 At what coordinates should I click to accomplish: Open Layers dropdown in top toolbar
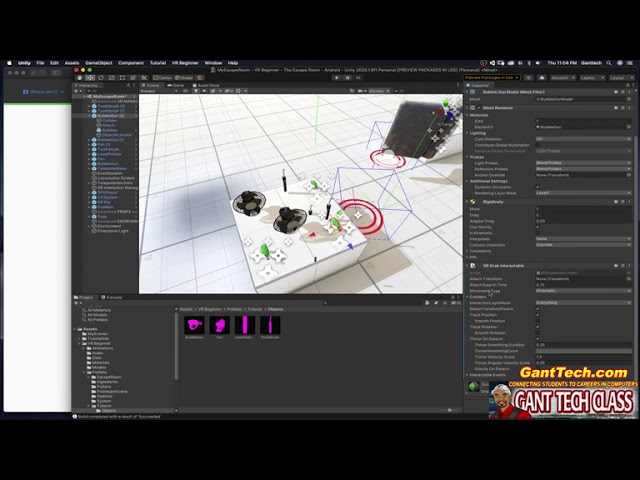coord(591,78)
